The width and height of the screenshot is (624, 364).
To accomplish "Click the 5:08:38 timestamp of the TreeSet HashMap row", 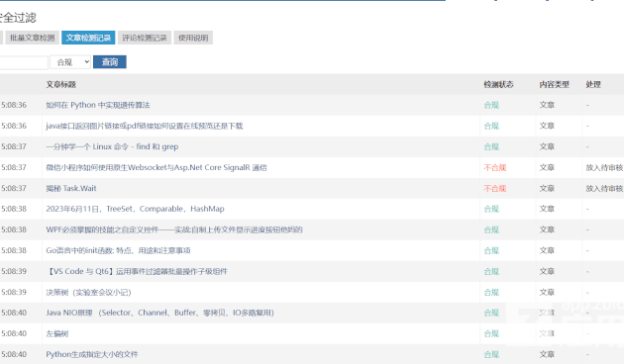I will (14, 209).
